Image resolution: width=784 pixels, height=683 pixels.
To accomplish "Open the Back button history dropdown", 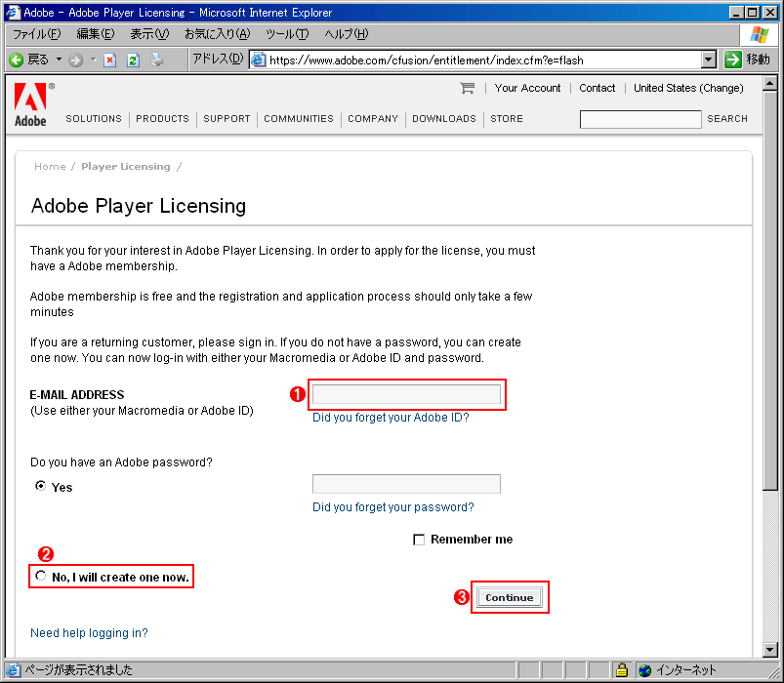I will point(59,60).
